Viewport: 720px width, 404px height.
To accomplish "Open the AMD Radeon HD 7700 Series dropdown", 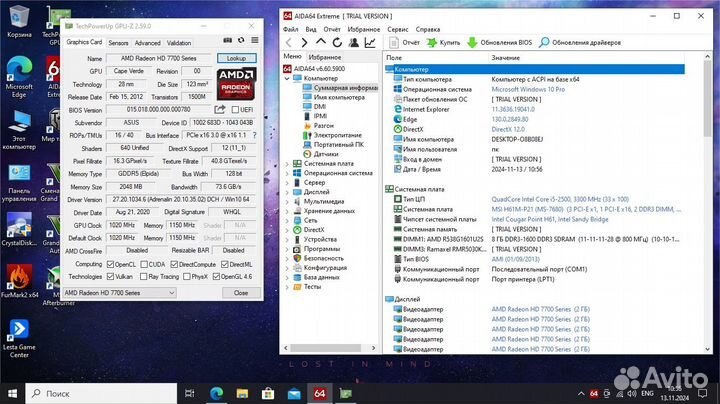I will pyautogui.click(x=119, y=292).
